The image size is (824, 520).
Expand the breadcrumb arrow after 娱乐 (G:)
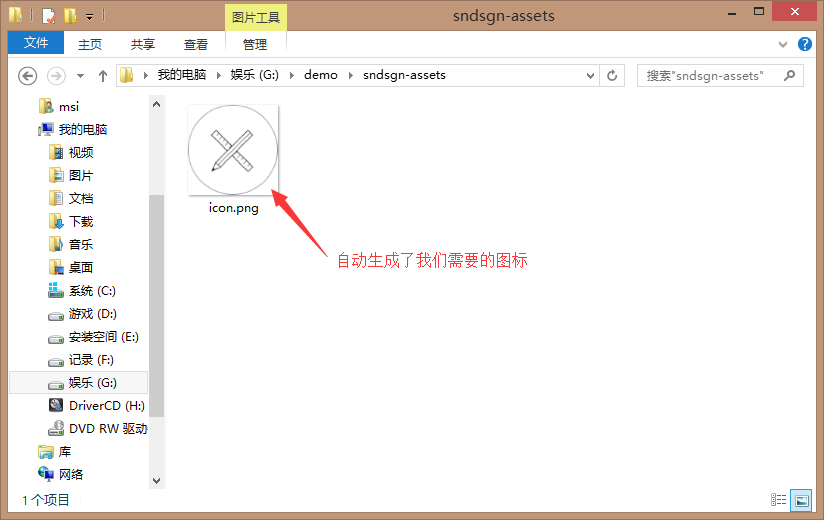[292, 76]
